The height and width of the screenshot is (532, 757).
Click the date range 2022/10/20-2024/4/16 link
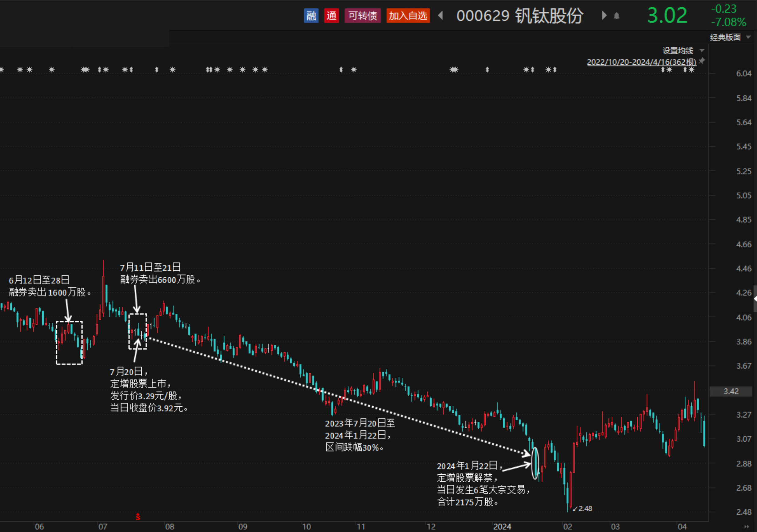pos(642,62)
